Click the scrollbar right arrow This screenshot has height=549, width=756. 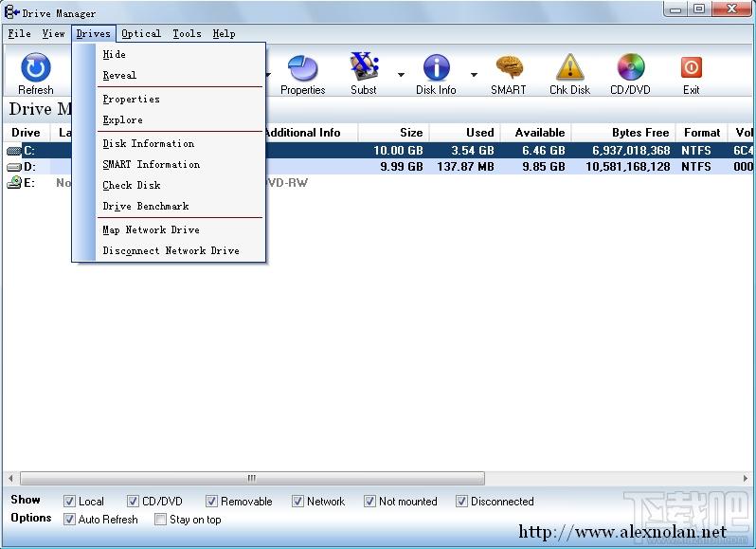pos(746,478)
